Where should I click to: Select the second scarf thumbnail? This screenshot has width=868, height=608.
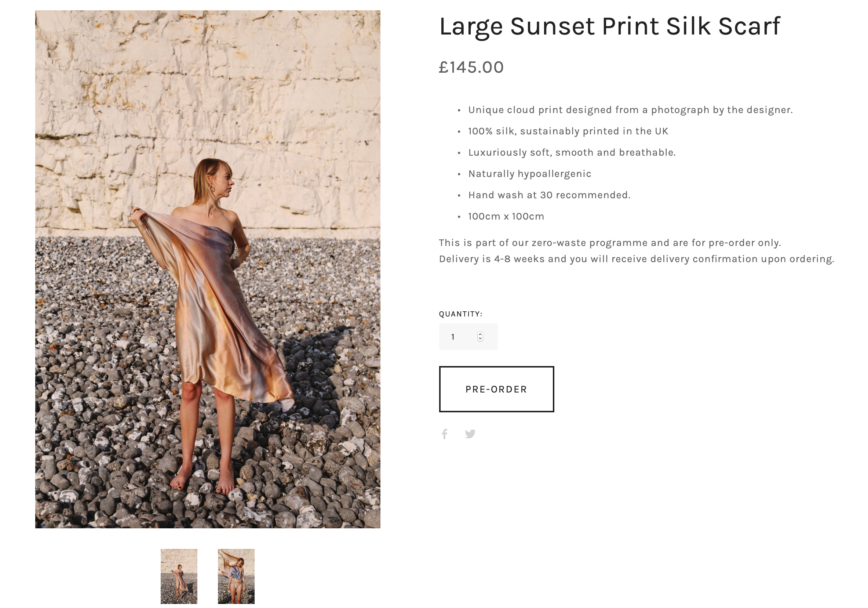236,576
